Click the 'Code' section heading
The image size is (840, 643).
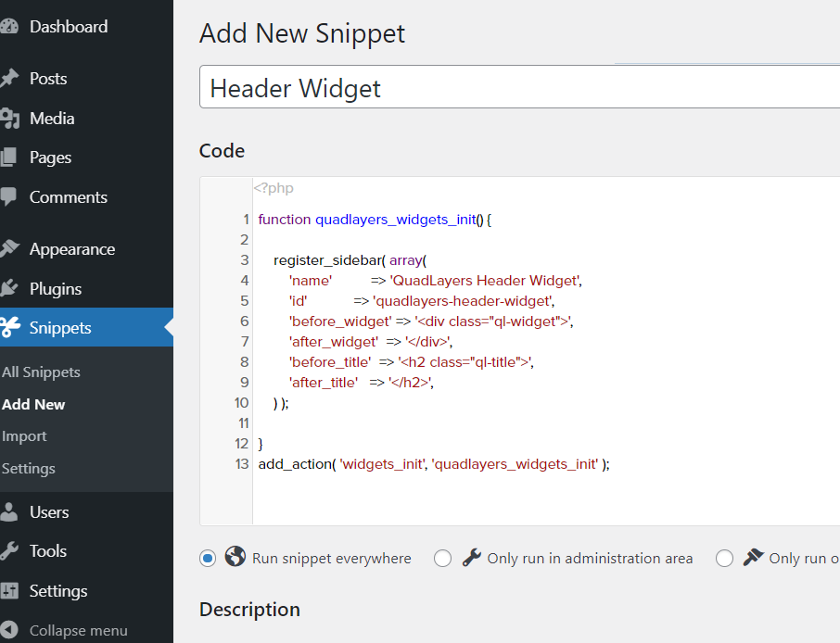coord(222,150)
